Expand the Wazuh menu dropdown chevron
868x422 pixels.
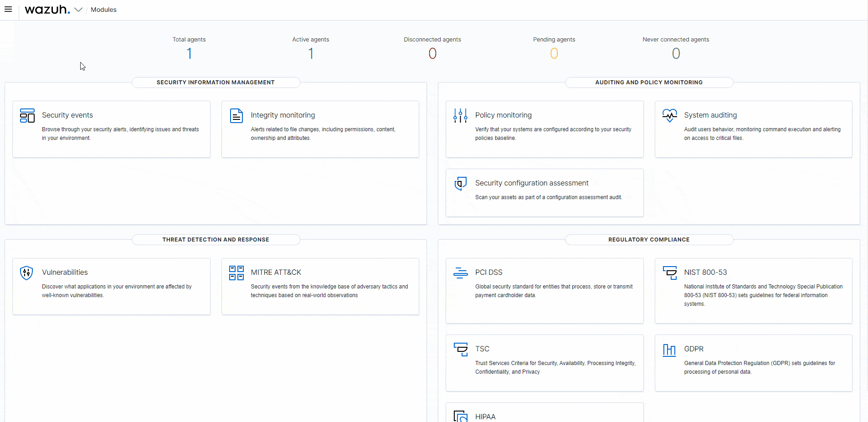pos(78,10)
